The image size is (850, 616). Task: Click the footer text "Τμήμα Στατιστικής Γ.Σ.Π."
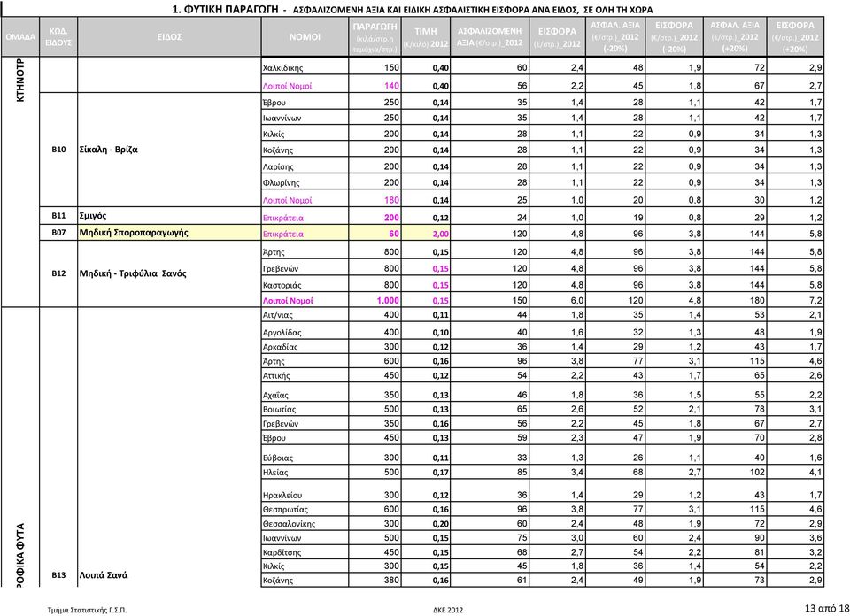(88, 610)
